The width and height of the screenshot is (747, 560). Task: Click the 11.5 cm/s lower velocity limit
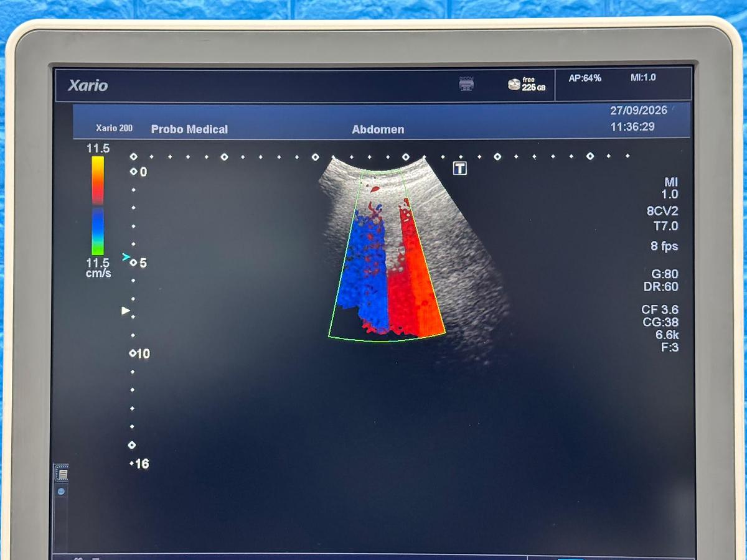pos(98,267)
